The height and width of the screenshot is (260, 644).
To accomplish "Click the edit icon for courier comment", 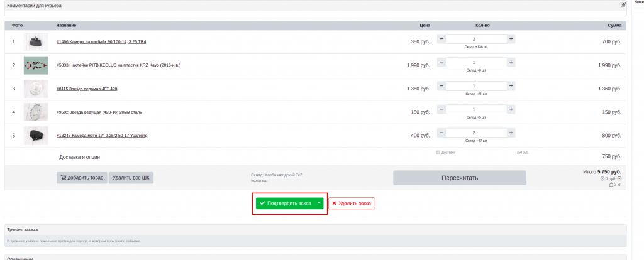I will (x=623, y=4).
